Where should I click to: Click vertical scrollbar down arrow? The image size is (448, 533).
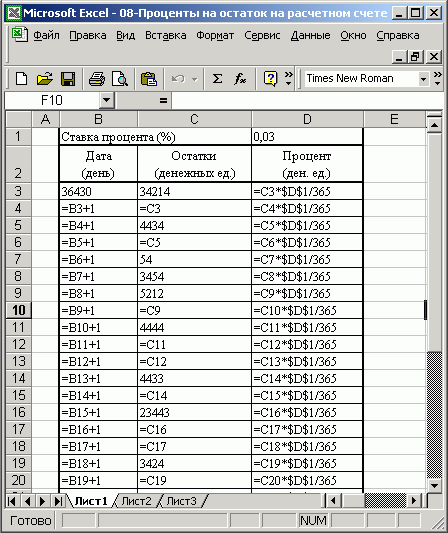pyautogui.click(x=434, y=485)
